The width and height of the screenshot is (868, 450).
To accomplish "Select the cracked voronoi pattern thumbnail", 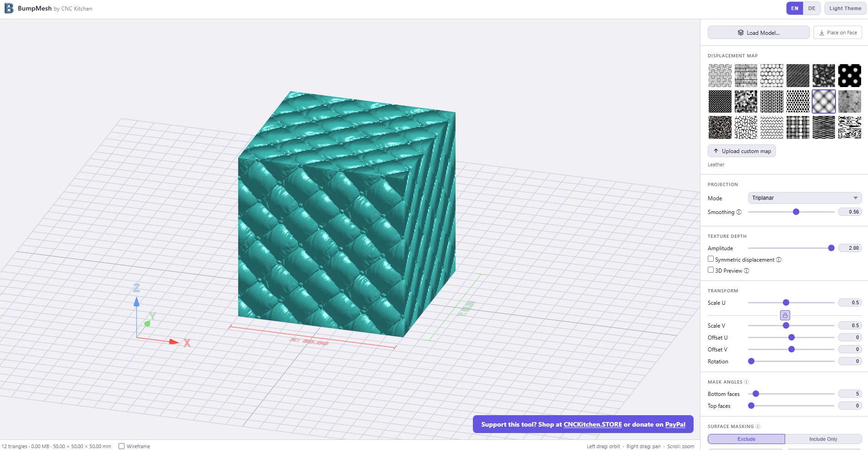I will [x=746, y=127].
